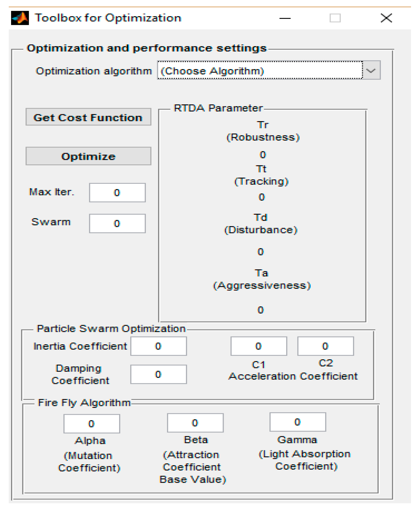Click the Td (Disturbance) value

click(x=260, y=252)
